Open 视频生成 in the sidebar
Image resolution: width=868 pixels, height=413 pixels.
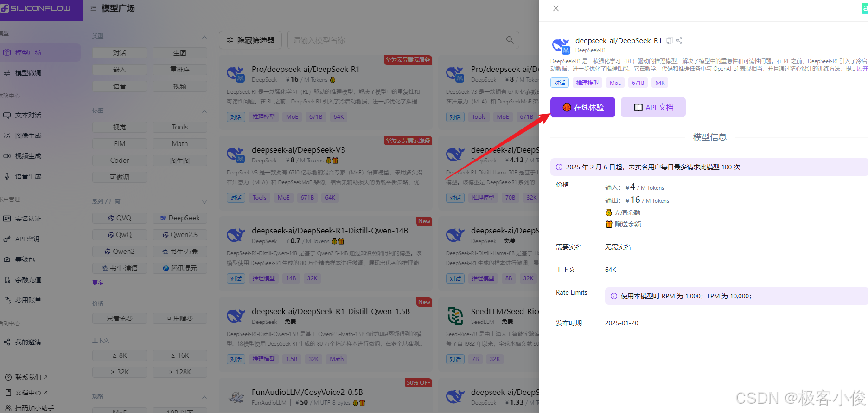tap(40, 156)
